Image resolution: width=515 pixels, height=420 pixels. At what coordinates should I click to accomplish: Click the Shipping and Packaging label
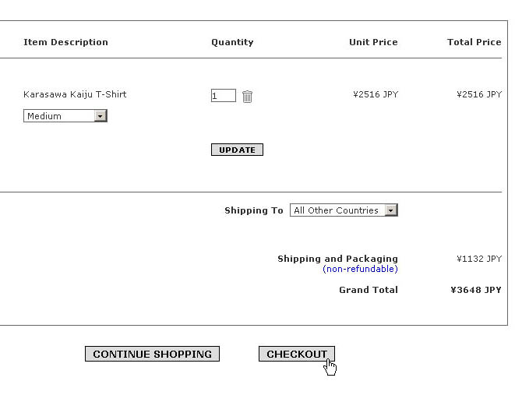(337, 259)
